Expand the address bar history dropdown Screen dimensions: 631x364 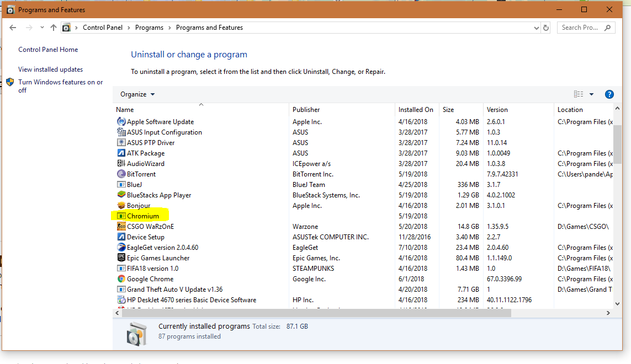(x=535, y=27)
